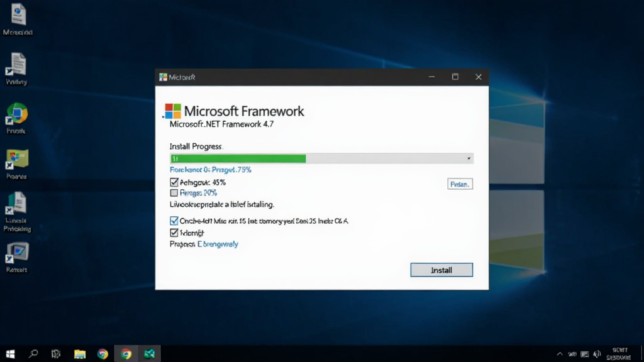Image resolution: width=644 pixels, height=362 pixels.
Task: Open taskbar search magnifier
Action: 33,354
